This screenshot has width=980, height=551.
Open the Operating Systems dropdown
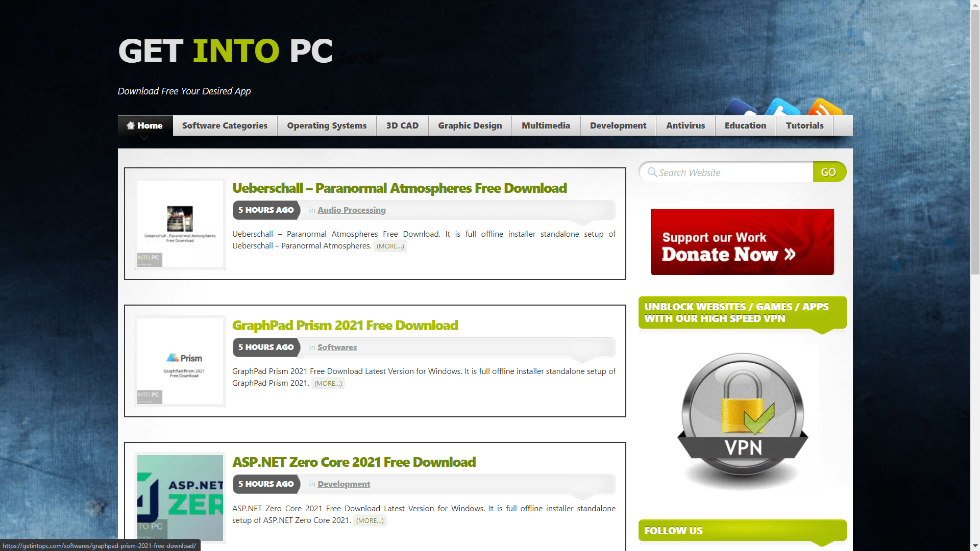(x=326, y=125)
